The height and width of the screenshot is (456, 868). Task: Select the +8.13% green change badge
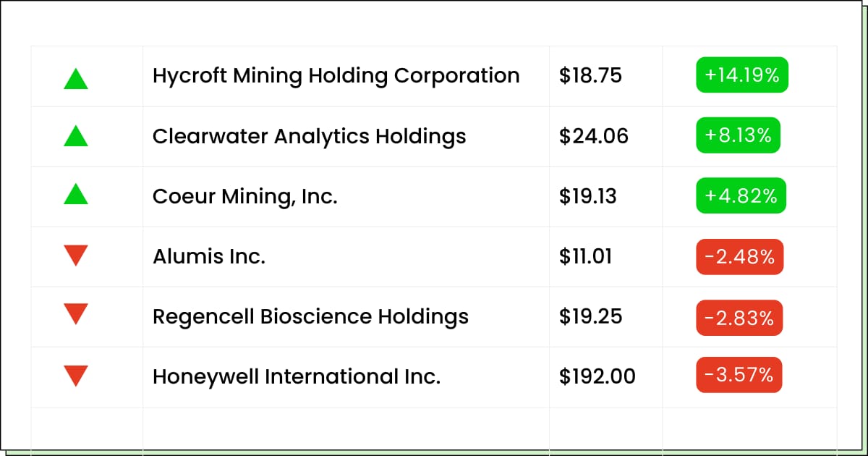pyautogui.click(x=739, y=135)
